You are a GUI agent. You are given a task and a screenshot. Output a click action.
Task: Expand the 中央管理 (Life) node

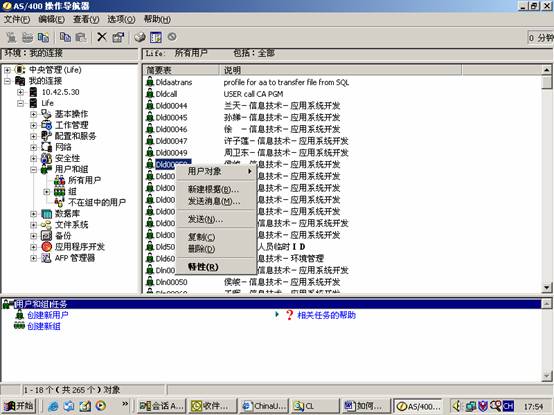pyautogui.click(x=7, y=70)
